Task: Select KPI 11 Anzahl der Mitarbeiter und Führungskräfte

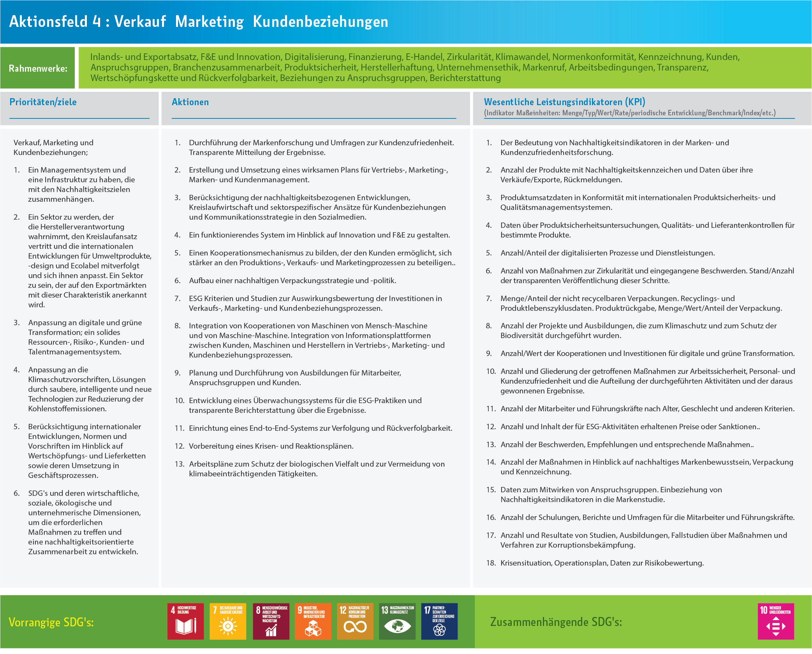Action: click(640, 409)
